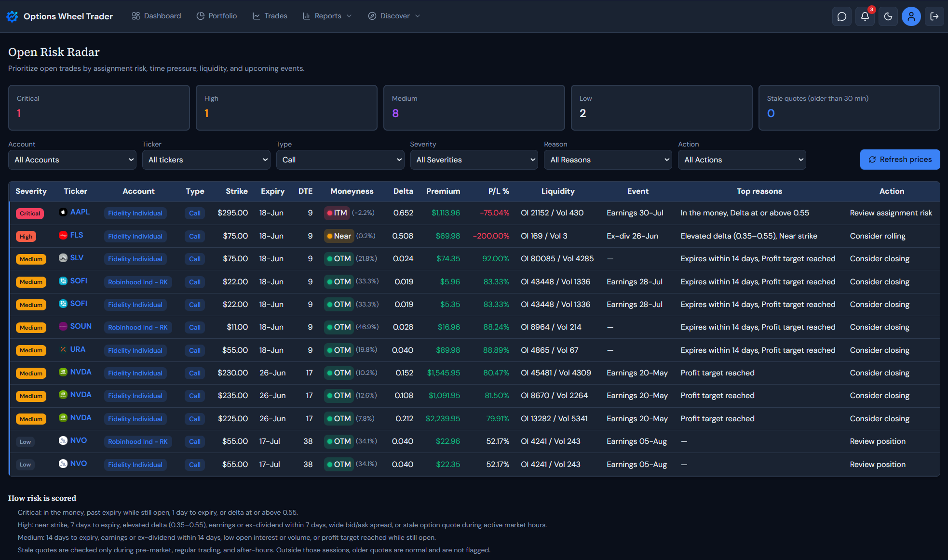Click the Premium column header
This screenshot has width=948, height=560.
443,191
